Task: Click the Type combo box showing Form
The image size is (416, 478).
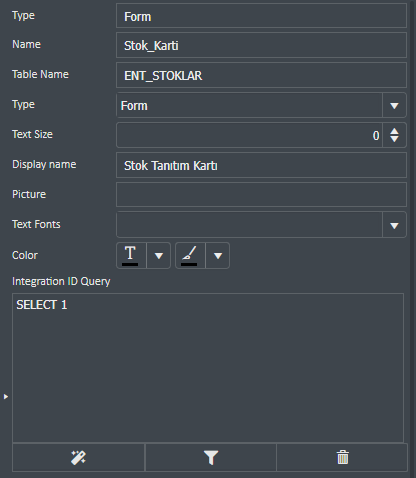Action: 249,106
